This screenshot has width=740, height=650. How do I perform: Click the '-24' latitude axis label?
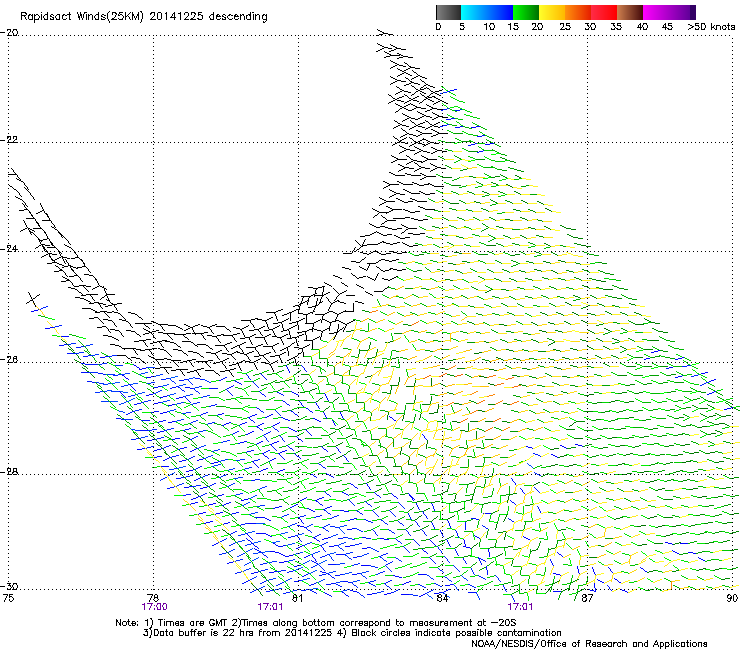9,249
